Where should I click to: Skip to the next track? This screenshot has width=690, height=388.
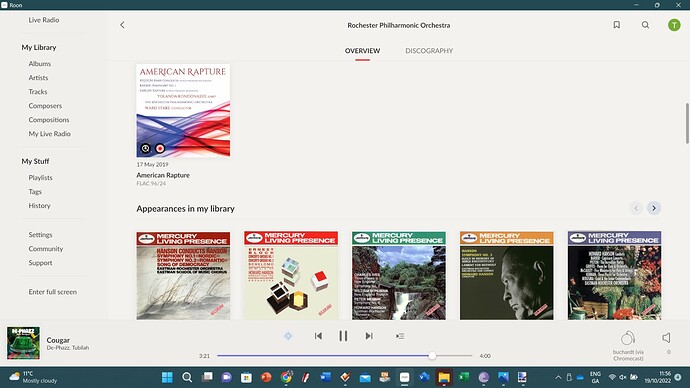pos(369,336)
